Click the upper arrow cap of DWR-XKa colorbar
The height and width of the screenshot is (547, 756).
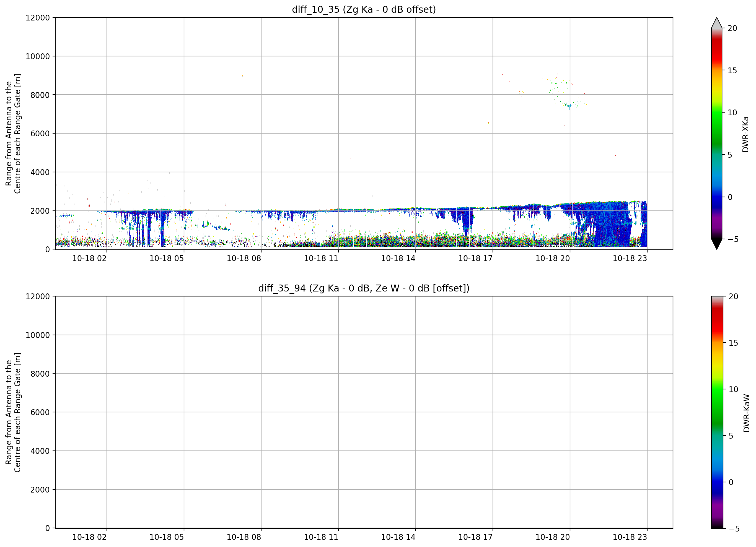(x=717, y=23)
